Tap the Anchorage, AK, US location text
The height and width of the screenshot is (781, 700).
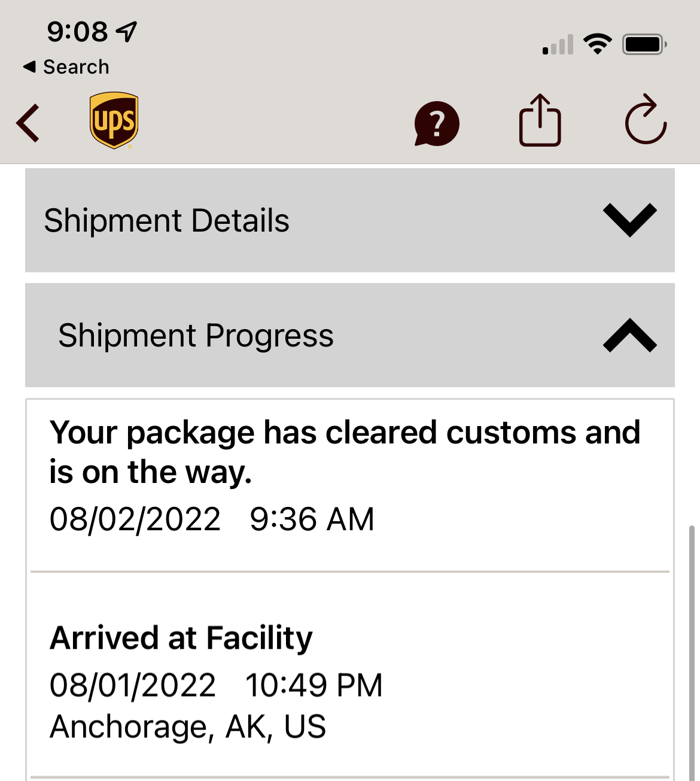click(188, 727)
